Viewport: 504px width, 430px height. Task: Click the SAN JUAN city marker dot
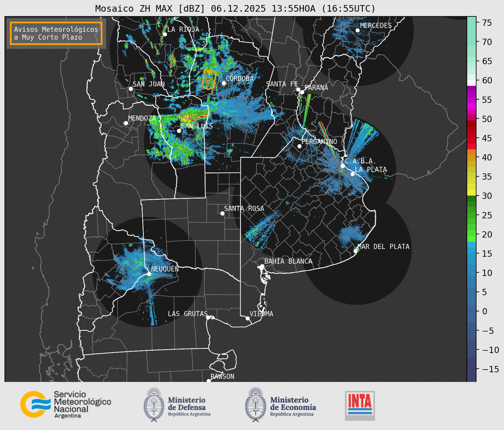tap(131, 89)
